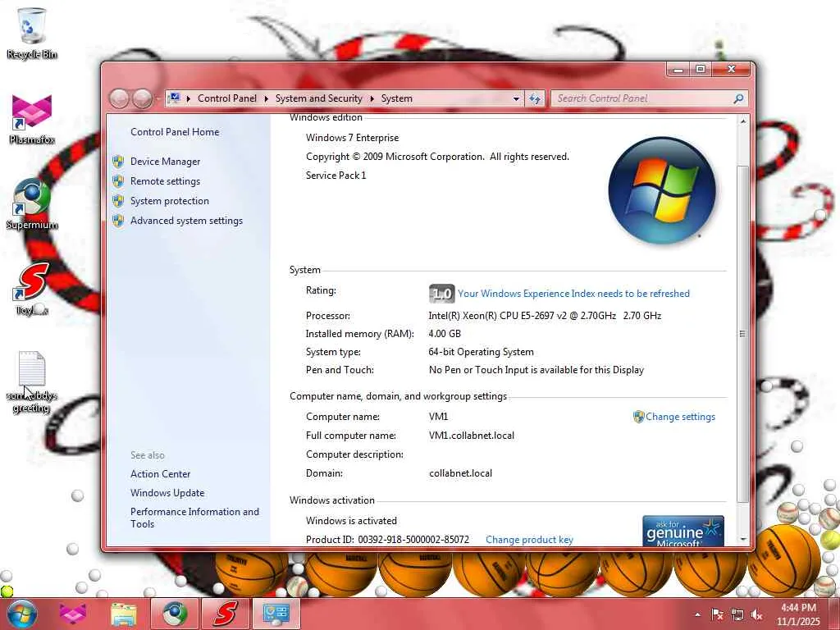Open Action Center flag tray icon

pyautogui.click(x=717, y=614)
